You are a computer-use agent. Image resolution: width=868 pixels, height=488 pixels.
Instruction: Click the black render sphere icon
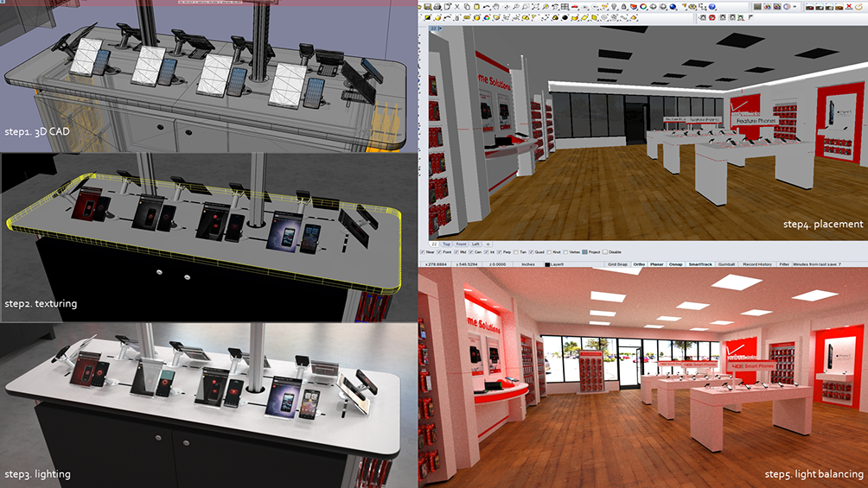[565, 17]
